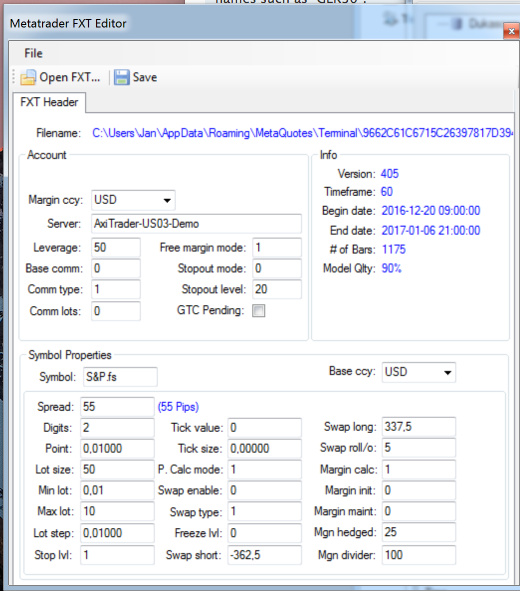Click the Version value 405
The height and width of the screenshot is (591, 520).
pyautogui.click(x=390, y=174)
